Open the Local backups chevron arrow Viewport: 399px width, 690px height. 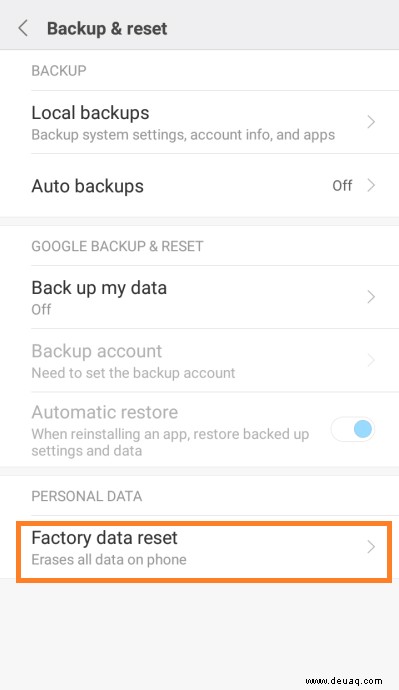click(371, 122)
